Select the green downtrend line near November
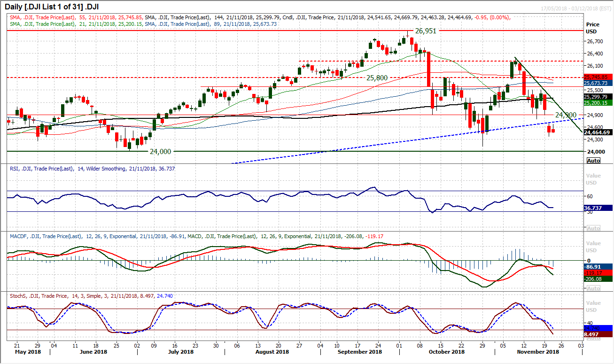 [x=547, y=95]
